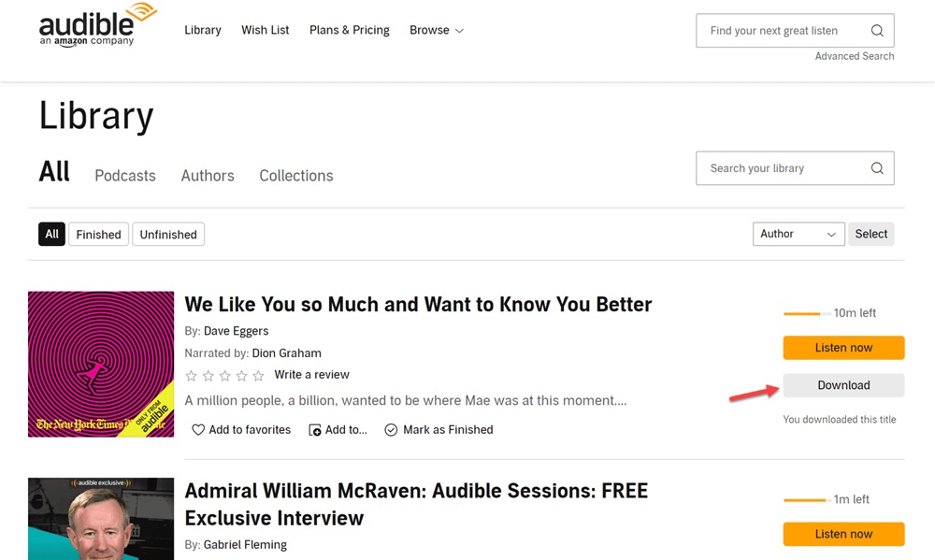The width and height of the screenshot is (935, 560).
Task: Select the fifth rating star
Action: click(258, 375)
